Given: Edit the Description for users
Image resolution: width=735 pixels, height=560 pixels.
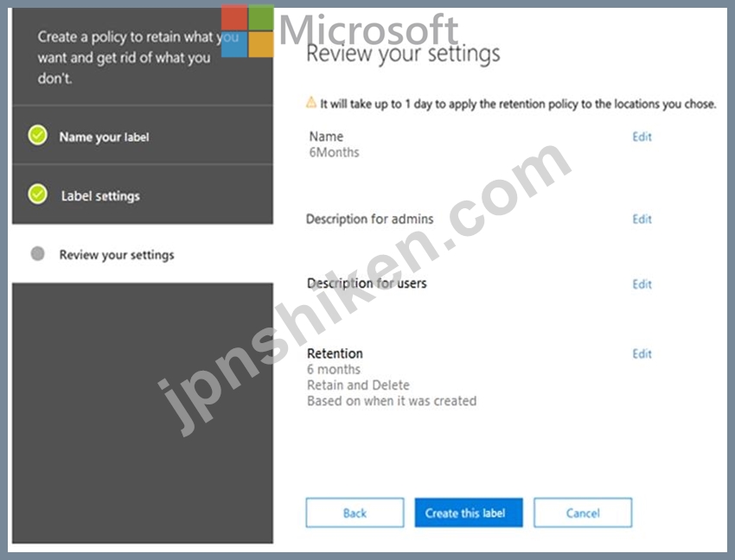Looking at the screenshot, I should tap(642, 284).
